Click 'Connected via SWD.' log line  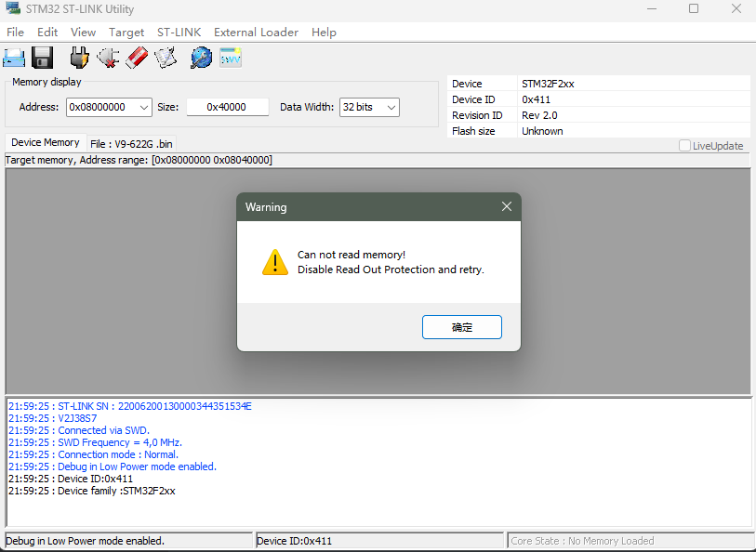tap(79, 430)
